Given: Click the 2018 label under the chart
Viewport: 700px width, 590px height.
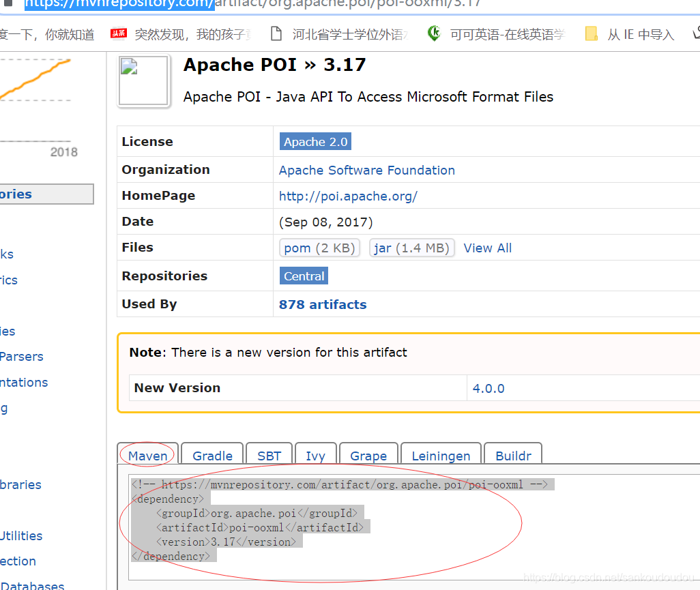Looking at the screenshot, I should pyautogui.click(x=64, y=152).
